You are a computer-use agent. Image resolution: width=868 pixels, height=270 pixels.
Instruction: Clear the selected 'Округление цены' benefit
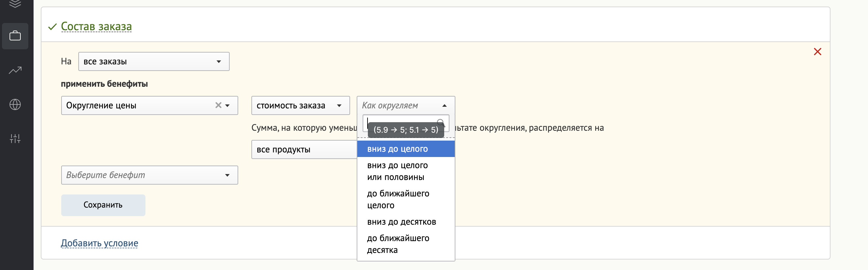[218, 105]
